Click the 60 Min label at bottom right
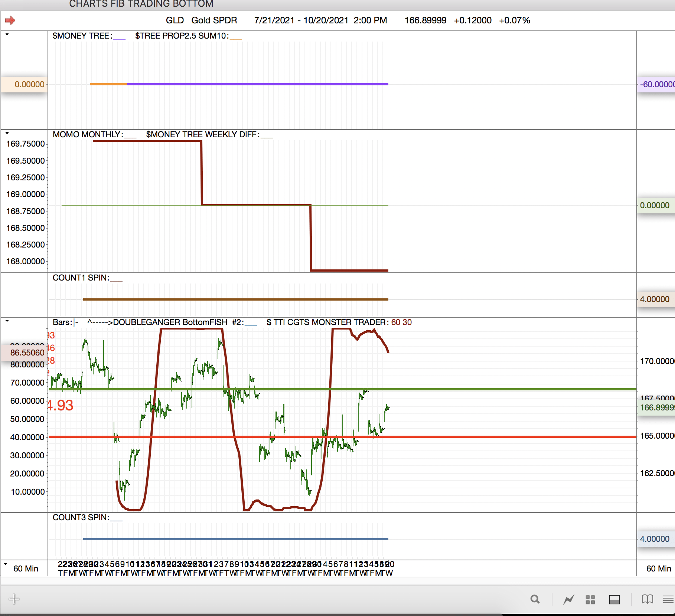The width and height of the screenshot is (675, 616). click(658, 569)
